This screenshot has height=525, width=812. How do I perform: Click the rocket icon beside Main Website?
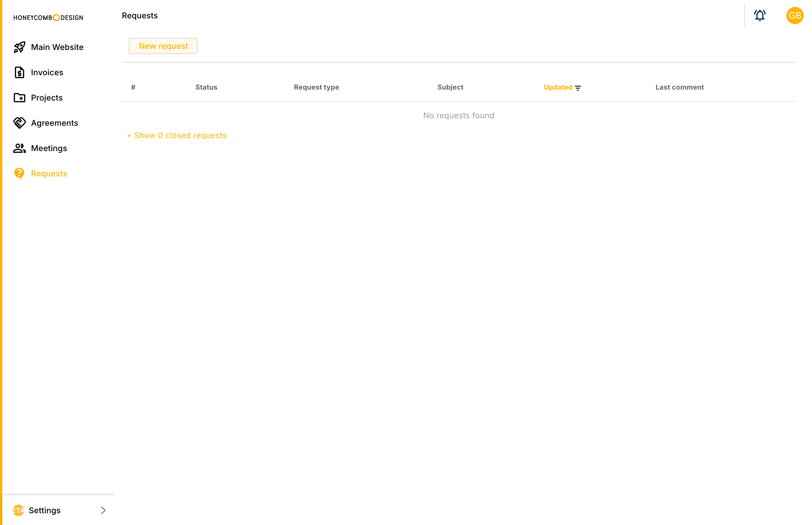tap(20, 47)
